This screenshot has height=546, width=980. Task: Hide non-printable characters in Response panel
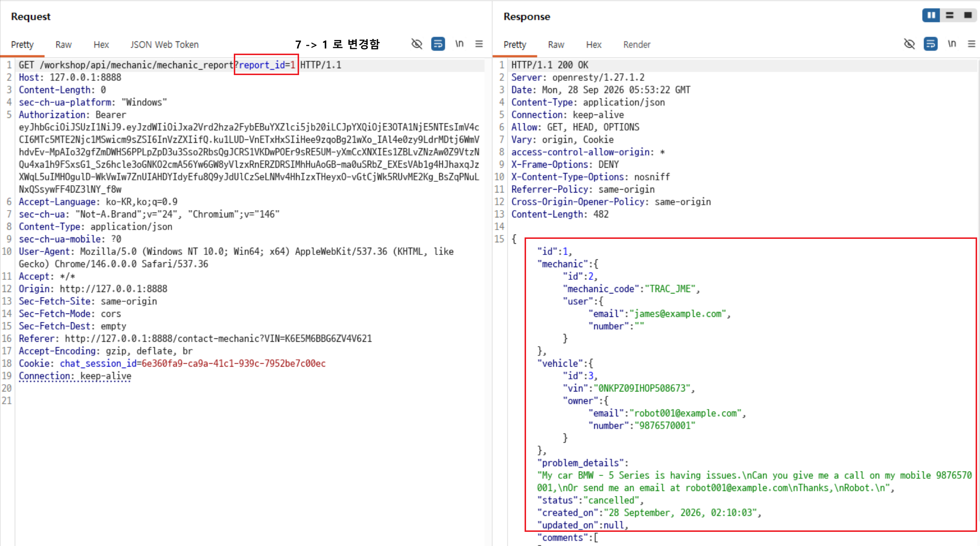(x=909, y=44)
